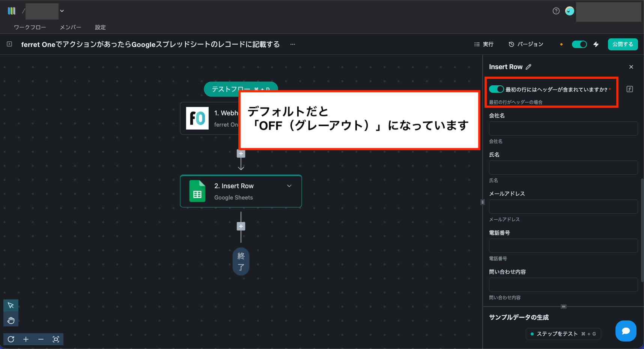This screenshot has width=644, height=349.
Task: Click the side panel vertical resize handle
Action: (483, 202)
